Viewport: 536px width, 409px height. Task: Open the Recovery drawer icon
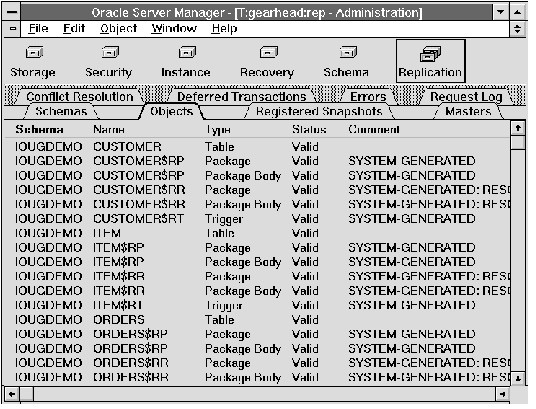269,53
